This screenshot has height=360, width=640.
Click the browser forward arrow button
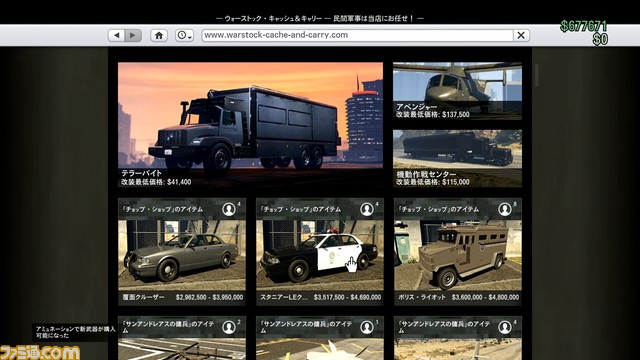tap(133, 36)
